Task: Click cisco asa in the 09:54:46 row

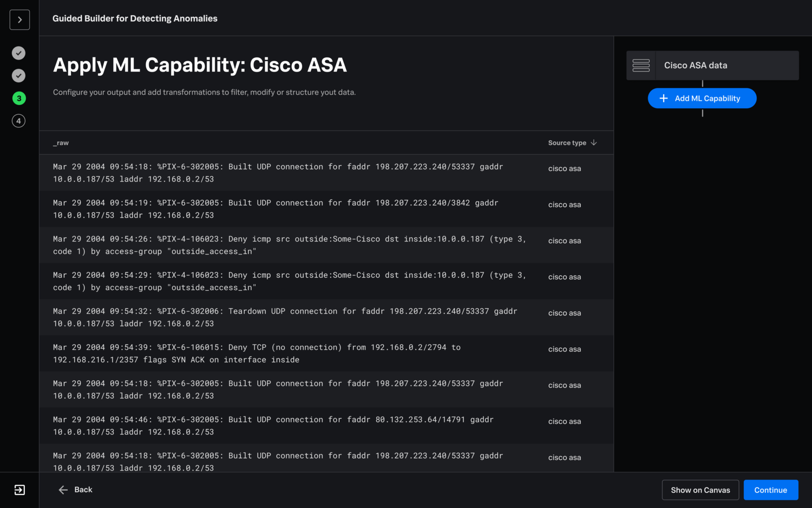Action: point(565,421)
